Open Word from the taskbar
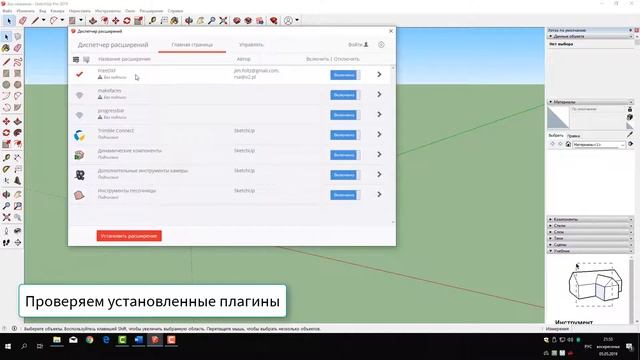The height and width of the screenshot is (360, 640). point(138,340)
